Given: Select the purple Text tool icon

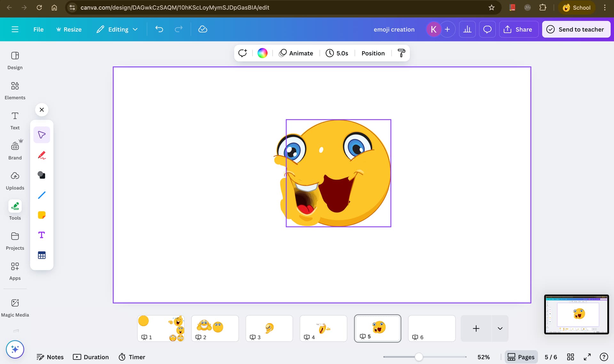Looking at the screenshot, I should [42, 235].
